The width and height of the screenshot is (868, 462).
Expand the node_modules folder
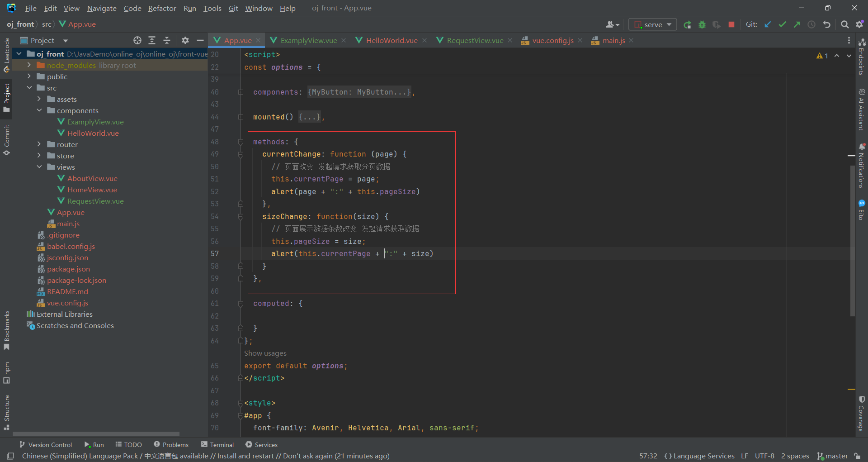(x=29, y=65)
